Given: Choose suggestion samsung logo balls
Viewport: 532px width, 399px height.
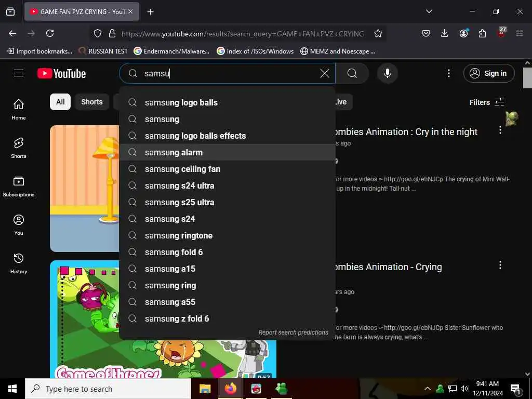Looking at the screenshot, I should coord(228,102).
